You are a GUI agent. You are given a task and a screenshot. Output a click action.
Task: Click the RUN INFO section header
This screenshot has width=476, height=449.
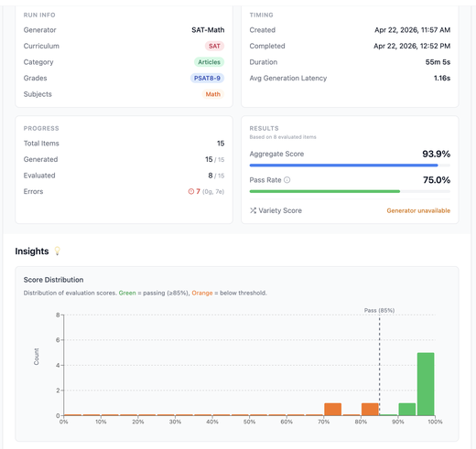tap(39, 15)
